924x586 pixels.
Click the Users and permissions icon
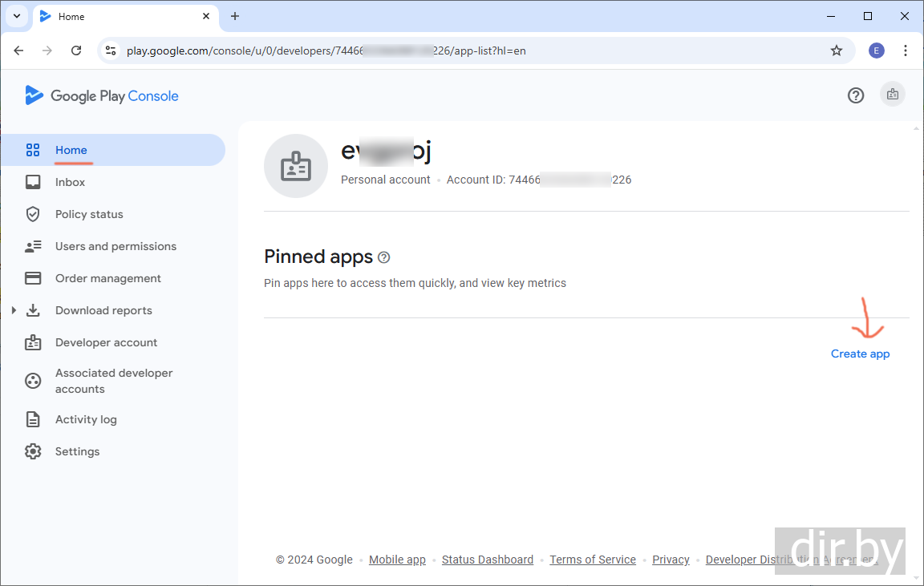point(33,246)
